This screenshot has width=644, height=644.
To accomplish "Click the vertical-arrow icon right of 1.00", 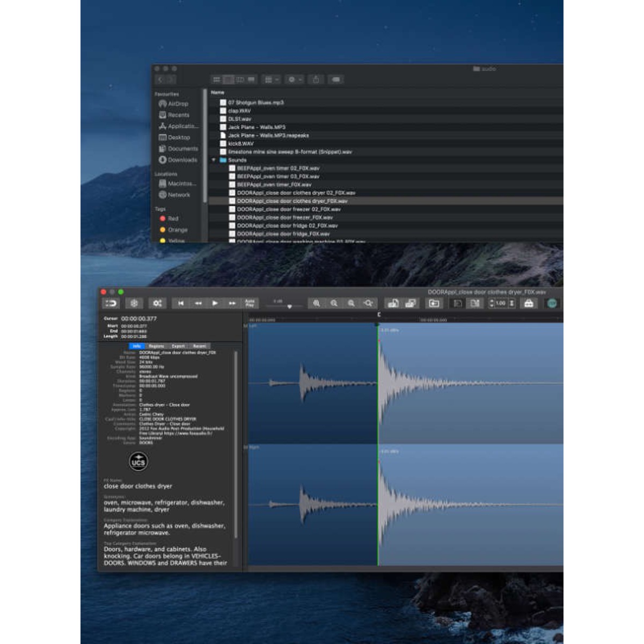I will click(x=512, y=303).
